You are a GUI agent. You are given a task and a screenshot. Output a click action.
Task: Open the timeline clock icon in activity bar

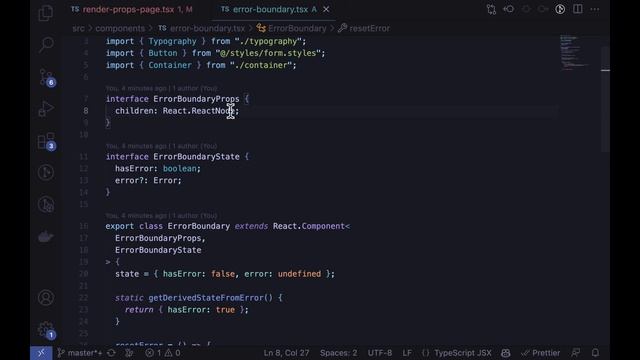click(46, 172)
